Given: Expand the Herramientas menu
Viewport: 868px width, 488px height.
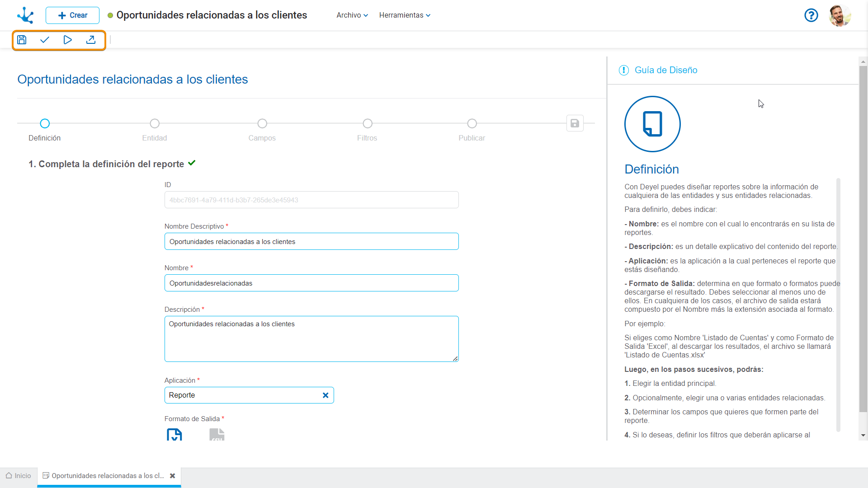Looking at the screenshot, I should point(404,15).
